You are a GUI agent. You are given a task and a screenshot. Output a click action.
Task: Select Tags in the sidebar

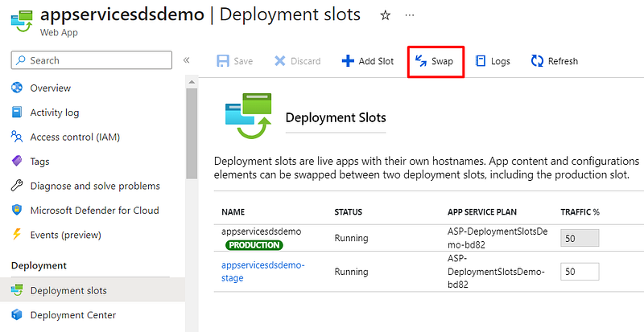[x=39, y=162]
